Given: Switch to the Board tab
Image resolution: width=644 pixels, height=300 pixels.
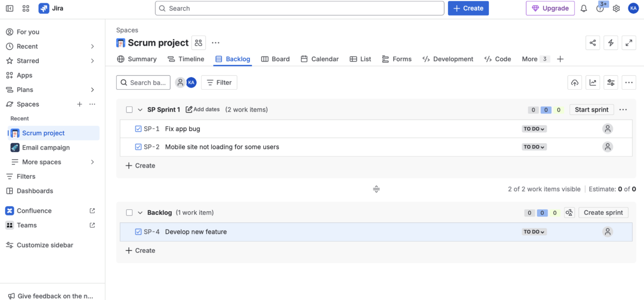Looking at the screenshot, I should click(x=275, y=59).
